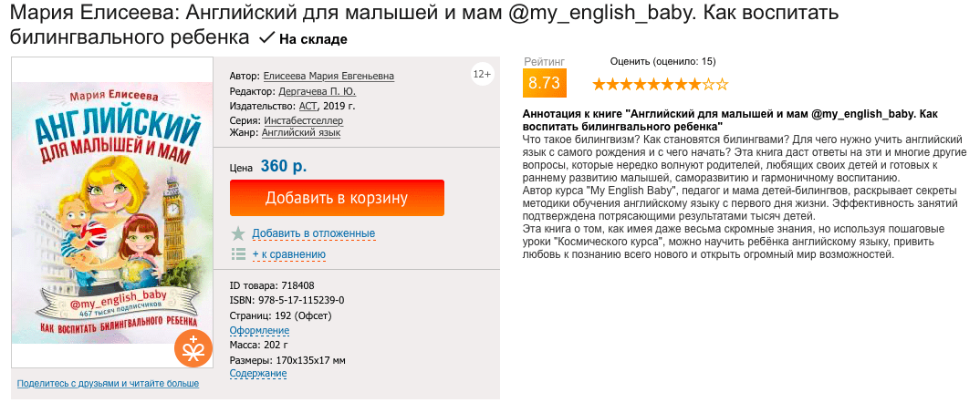Select the Английский язык genre link
Image resolution: width=980 pixels, height=403 pixels.
301,133
